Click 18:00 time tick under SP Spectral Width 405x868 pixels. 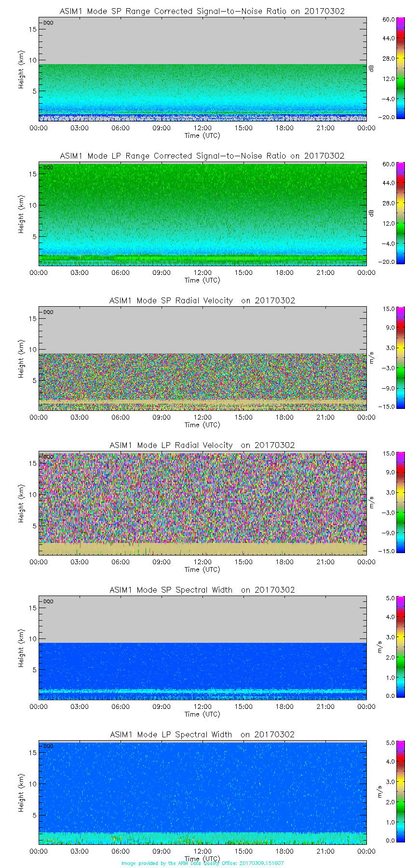[284, 706]
